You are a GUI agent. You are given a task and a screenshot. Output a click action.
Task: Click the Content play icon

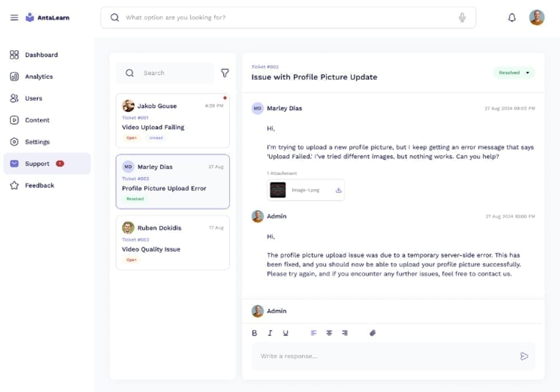click(15, 120)
